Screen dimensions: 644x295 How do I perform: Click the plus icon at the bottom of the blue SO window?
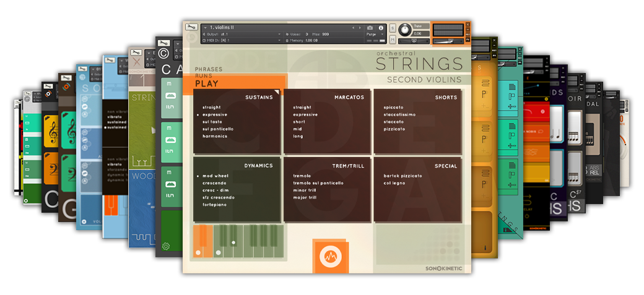point(84,221)
